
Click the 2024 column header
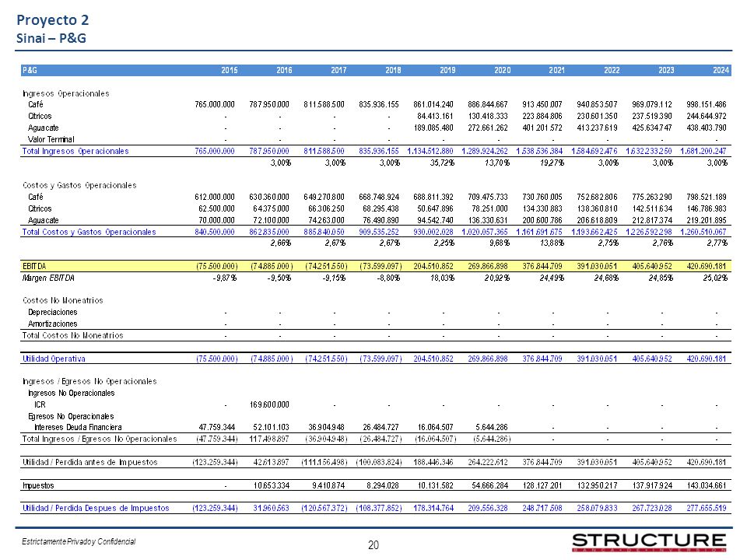[x=721, y=70]
